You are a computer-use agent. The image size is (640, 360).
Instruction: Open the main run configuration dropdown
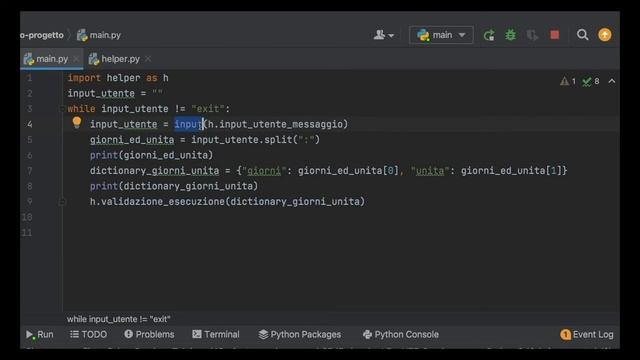[441, 35]
